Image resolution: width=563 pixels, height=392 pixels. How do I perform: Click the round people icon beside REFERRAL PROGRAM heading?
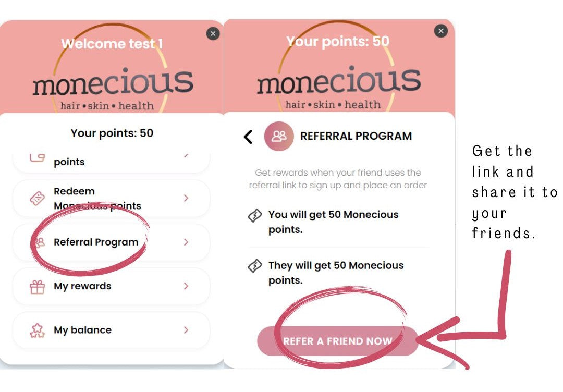(279, 136)
